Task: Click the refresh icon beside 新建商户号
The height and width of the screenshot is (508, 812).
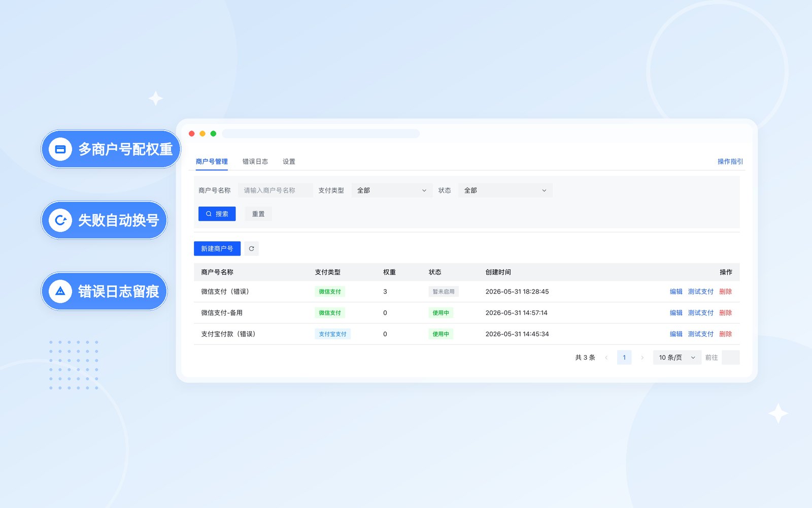Action: (251, 248)
